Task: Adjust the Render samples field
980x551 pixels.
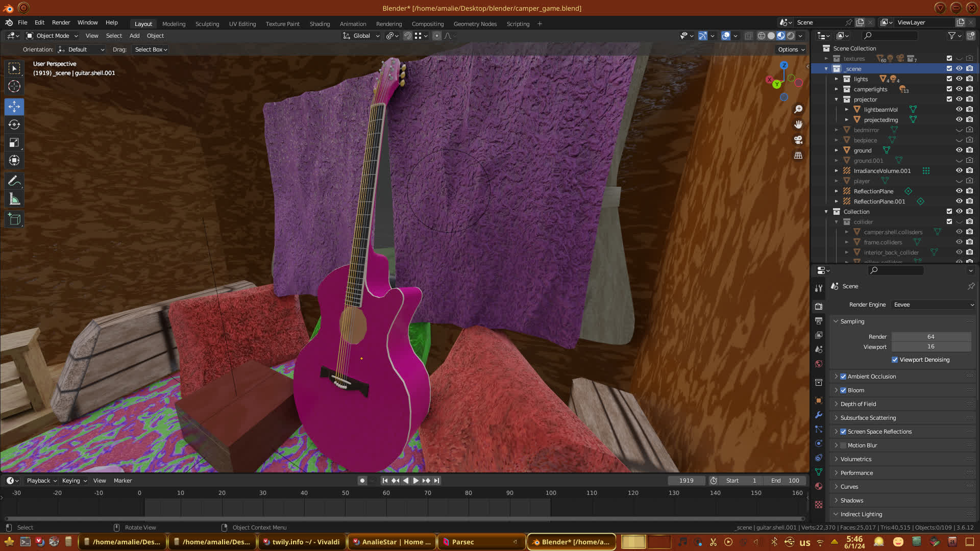Action: click(x=930, y=337)
